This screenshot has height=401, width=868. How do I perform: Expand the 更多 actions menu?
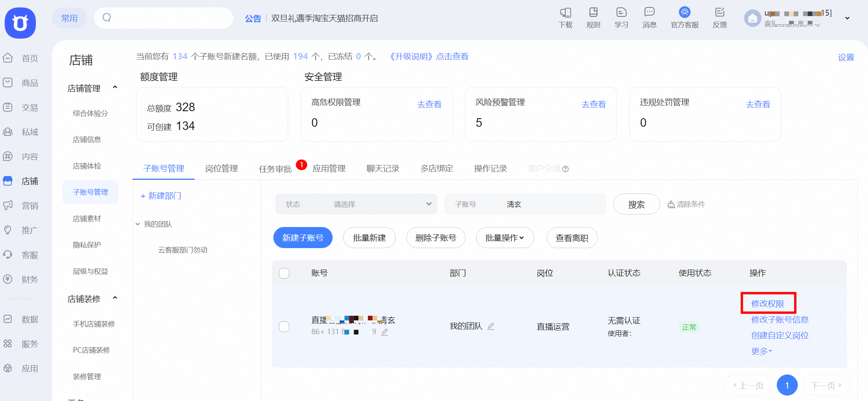[762, 351]
